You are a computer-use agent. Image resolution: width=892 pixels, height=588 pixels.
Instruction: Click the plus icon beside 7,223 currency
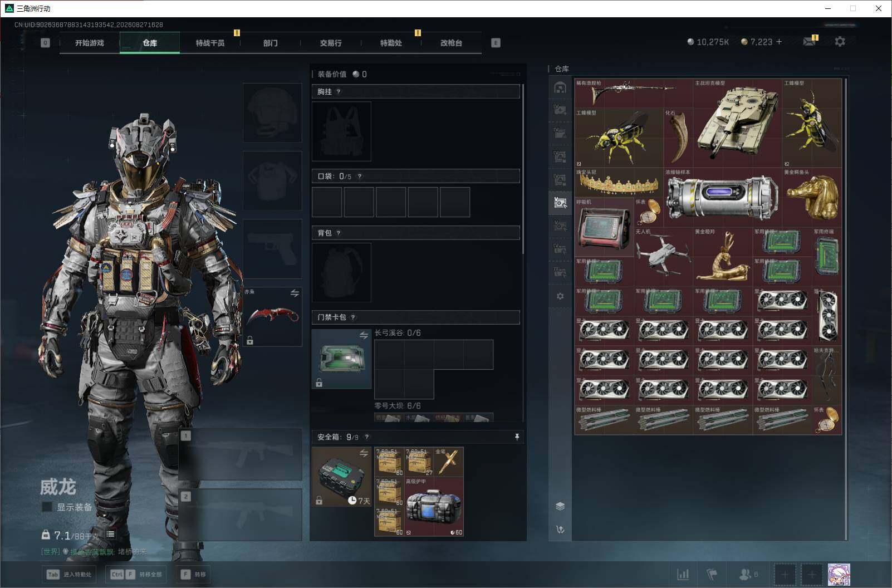pyautogui.click(x=778, y=42)
